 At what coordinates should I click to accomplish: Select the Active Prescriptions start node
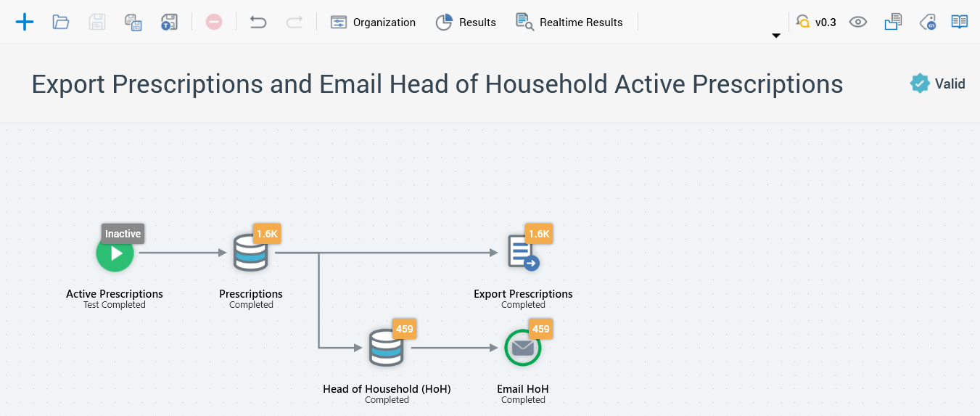click(115, 255)
